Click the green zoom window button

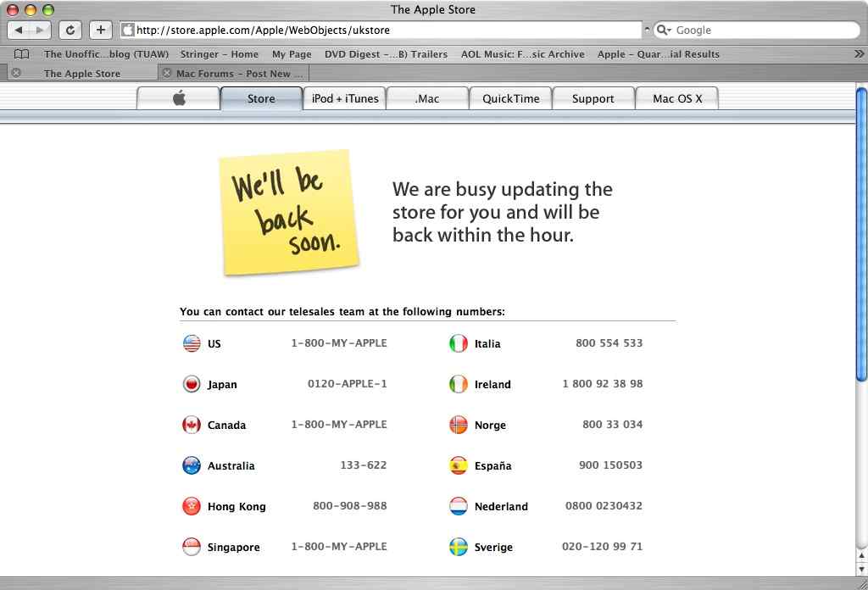coord(48,9)
